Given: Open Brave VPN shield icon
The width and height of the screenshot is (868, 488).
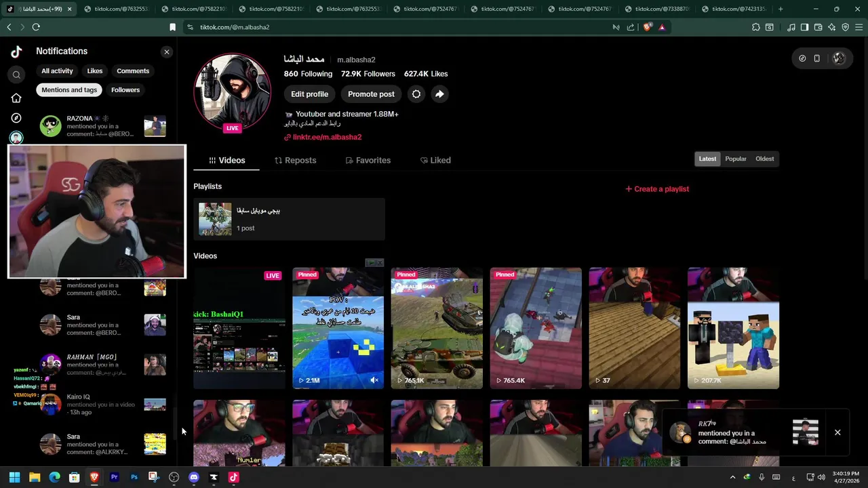Looking at the screenshot, I should (x=845, y=27).
